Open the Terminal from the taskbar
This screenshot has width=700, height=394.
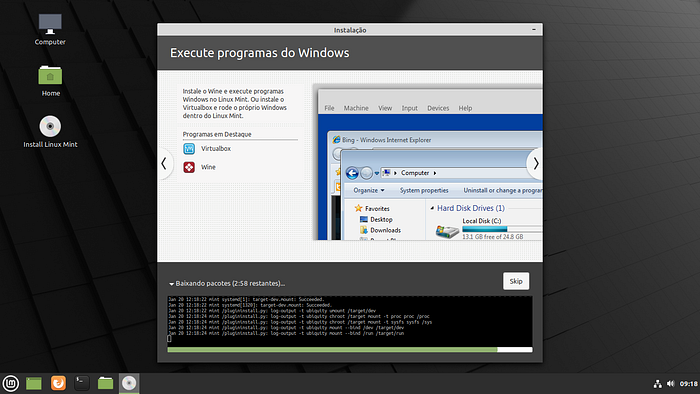tap(82, 383)
